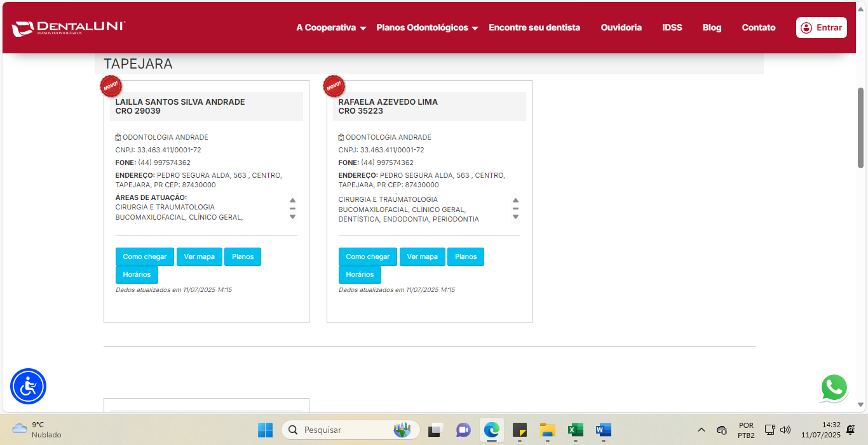
Task: Click the volume speaker tray icon
Action: [x=785, y=430]
